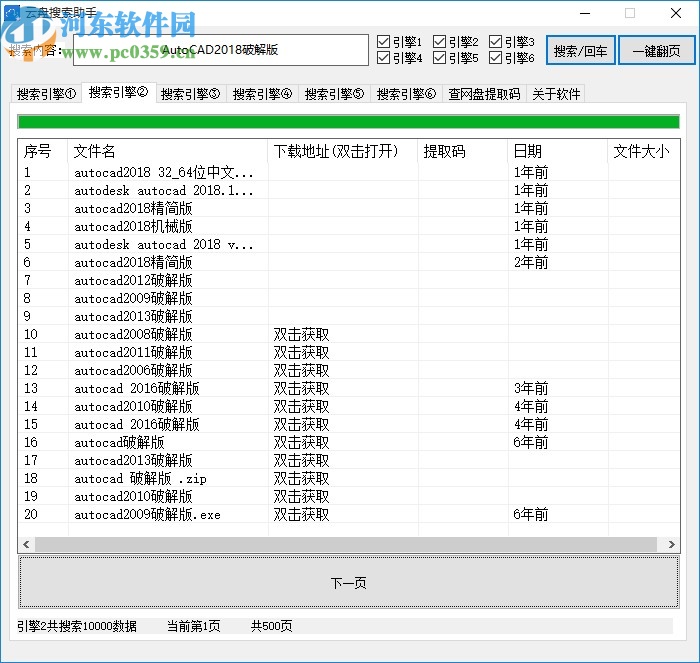Click the 文件大小 column header

tap(644, 151)
